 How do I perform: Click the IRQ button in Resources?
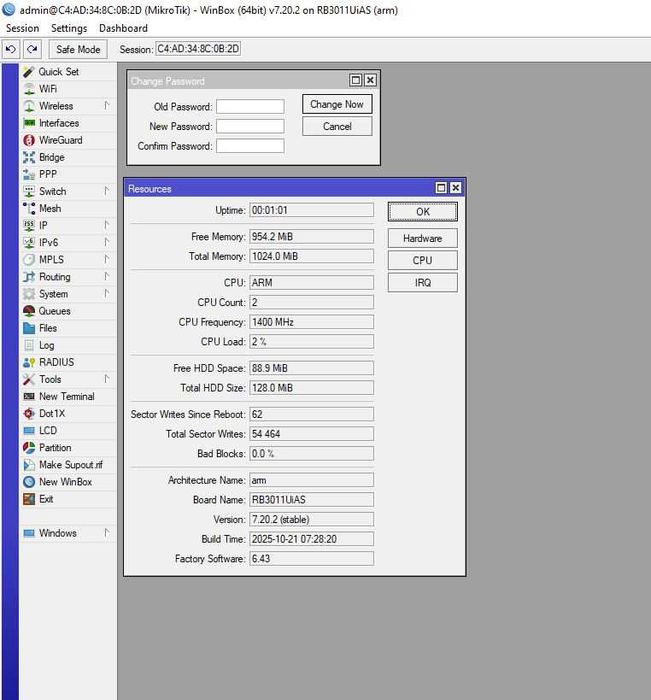click(x=423, y=283)
